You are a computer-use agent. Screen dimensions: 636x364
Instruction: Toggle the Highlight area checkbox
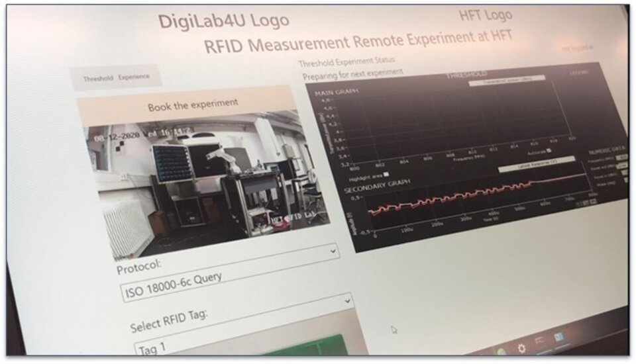386,174
